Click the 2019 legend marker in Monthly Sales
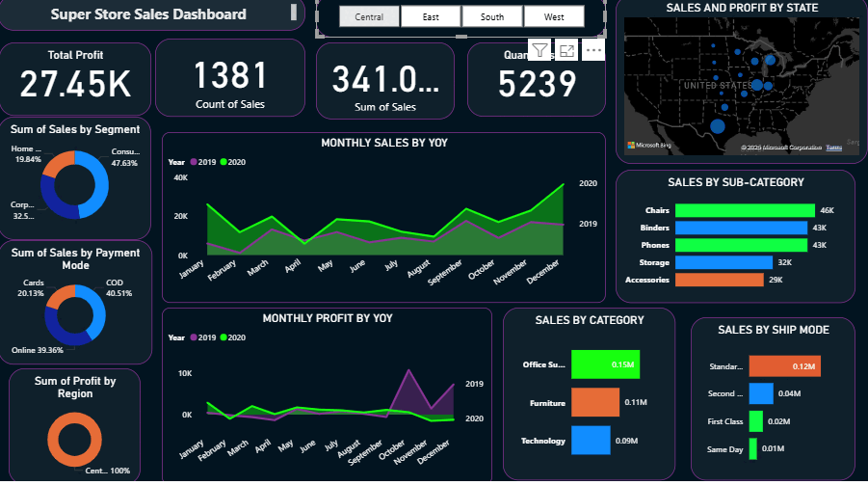Image resolution: width=868 pixels, height=485 pixels. (x=194, y=162)
